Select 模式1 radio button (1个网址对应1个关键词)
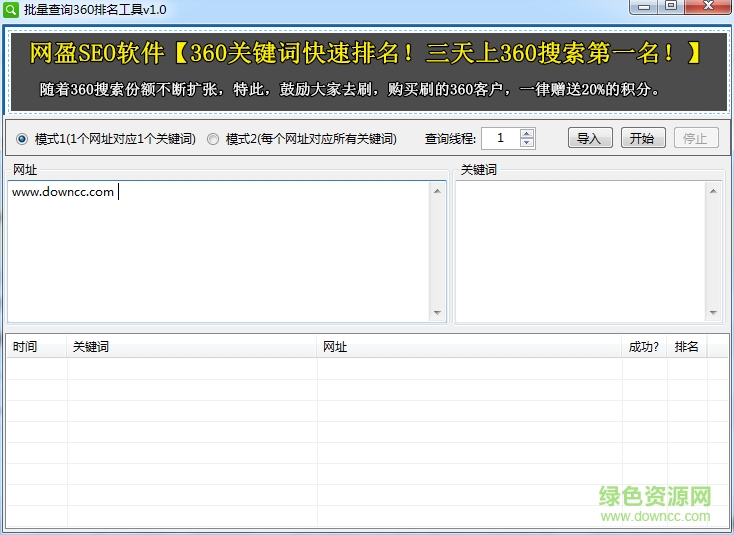 pos(22,139)
